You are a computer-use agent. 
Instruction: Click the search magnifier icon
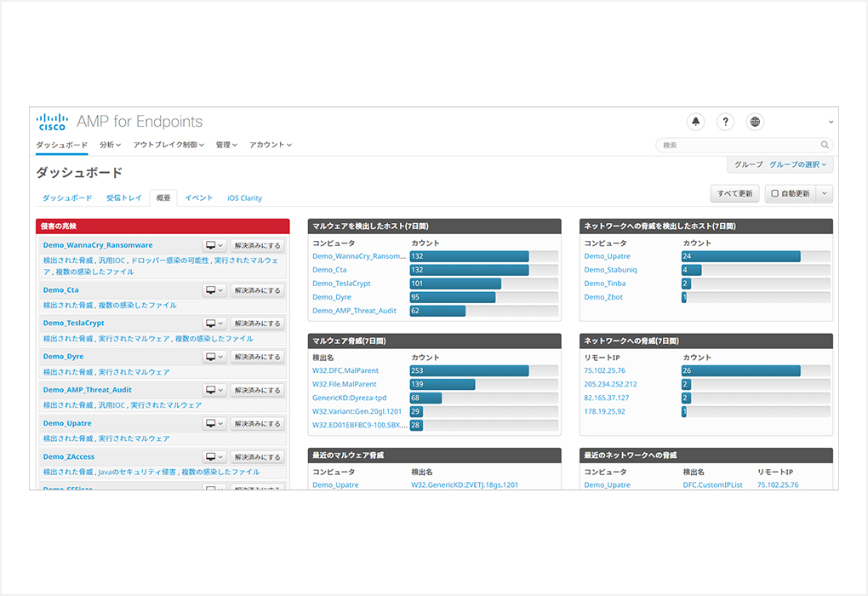[x=825, y=145]
